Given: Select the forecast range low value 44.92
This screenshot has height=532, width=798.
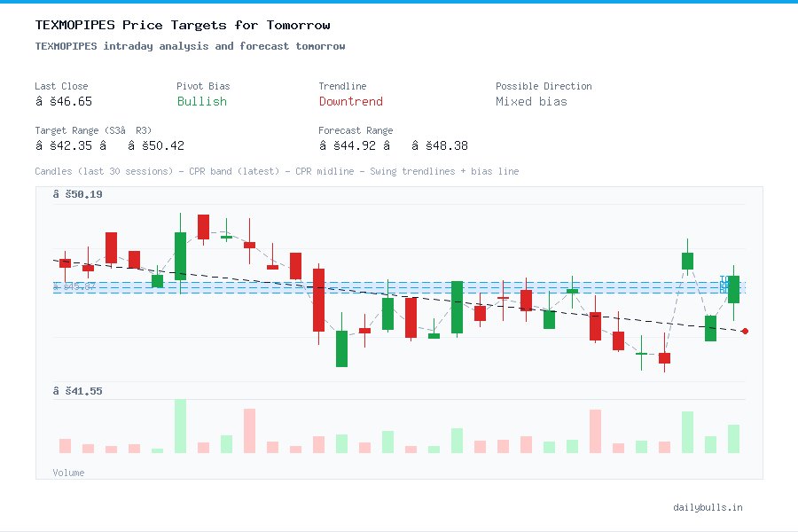Looking at the screenshot, I should [x=348, y=145].
